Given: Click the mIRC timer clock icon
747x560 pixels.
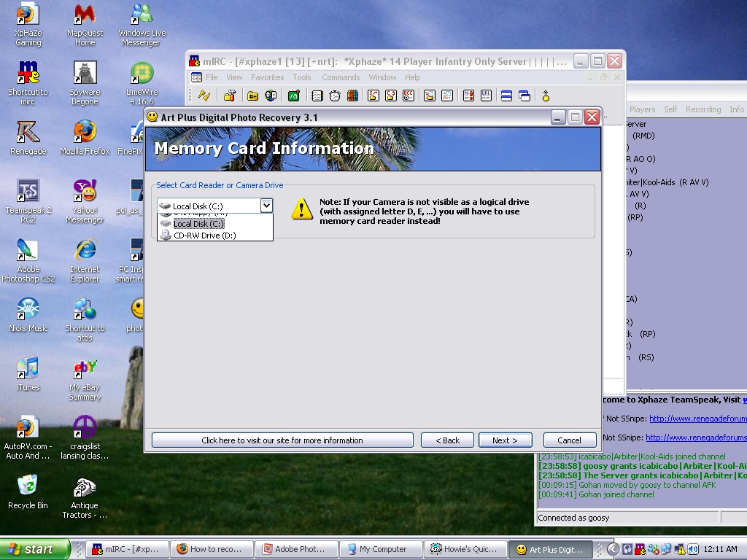Looking at the screenshot, I should 334,96.
